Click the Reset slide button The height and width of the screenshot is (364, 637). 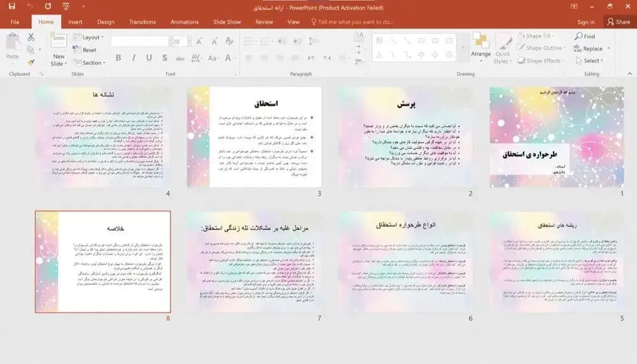click(85, 50)
